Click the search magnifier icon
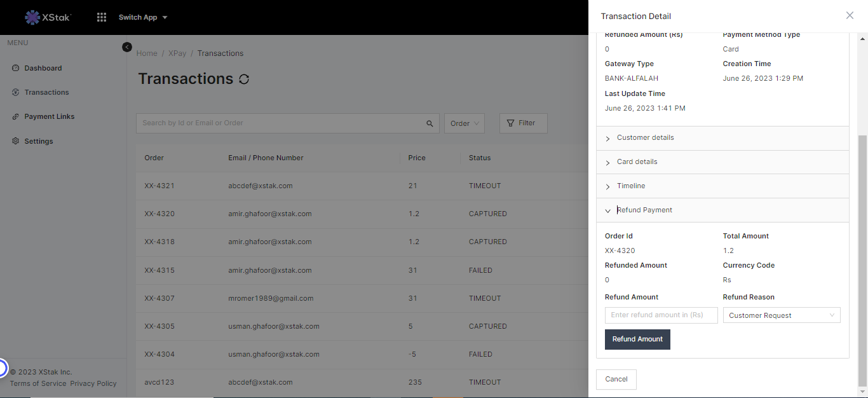Image resolution: width=868 pixels, height=398 pixels. [x=430, y=123]
